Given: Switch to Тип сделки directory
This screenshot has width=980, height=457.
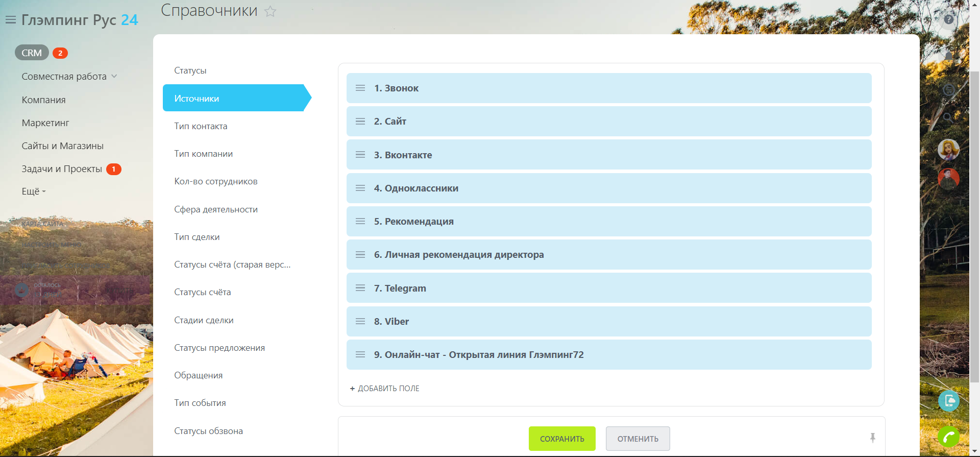Looking at the screenshot, I should click(197, 237).
